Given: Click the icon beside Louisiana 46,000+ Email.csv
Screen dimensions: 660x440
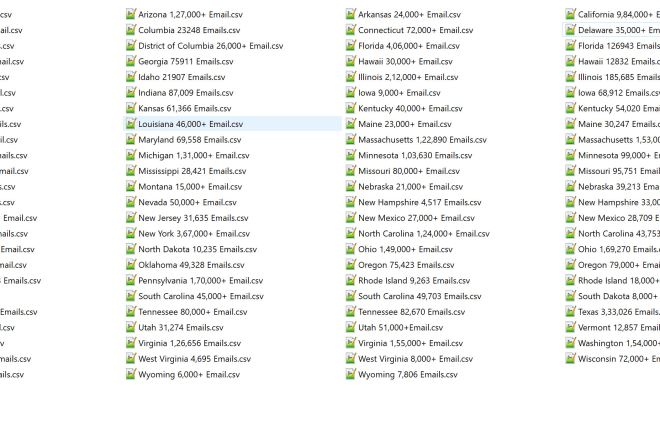Looking at the screenshot, I should (x=131, y=124).
